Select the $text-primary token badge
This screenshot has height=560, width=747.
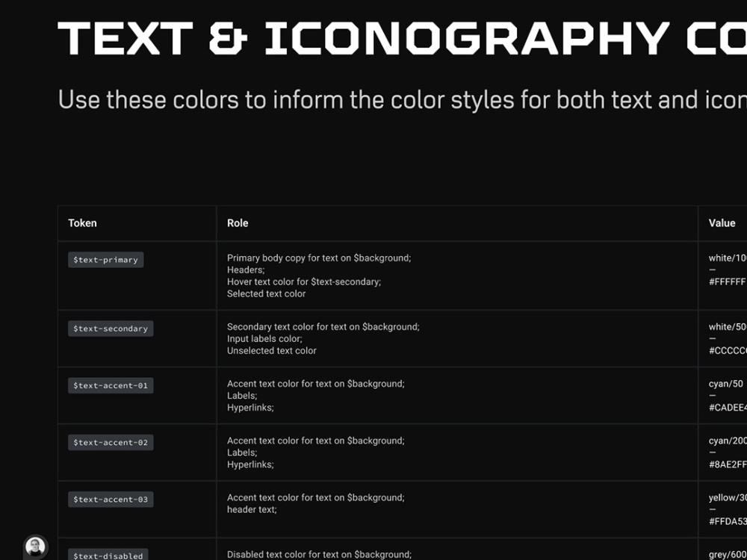[106, 260]
